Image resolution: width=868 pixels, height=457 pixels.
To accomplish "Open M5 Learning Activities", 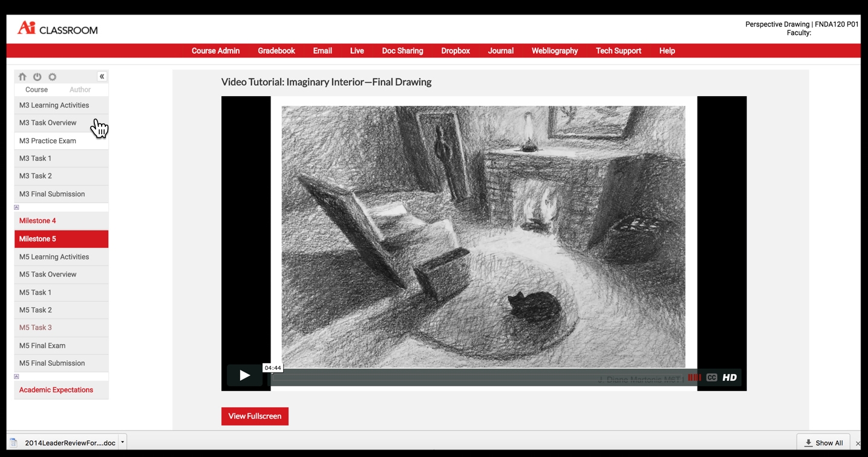I will pos(61,257).
